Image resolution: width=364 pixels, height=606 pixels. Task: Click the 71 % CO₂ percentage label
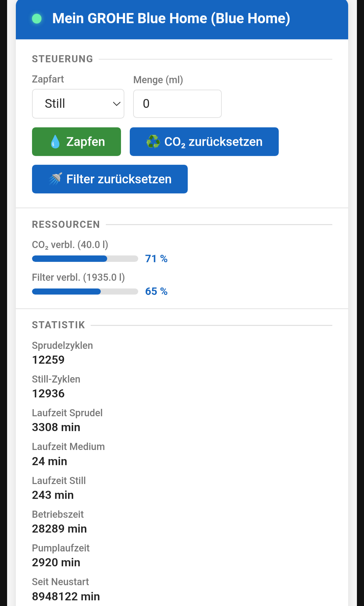coord(156,259)
